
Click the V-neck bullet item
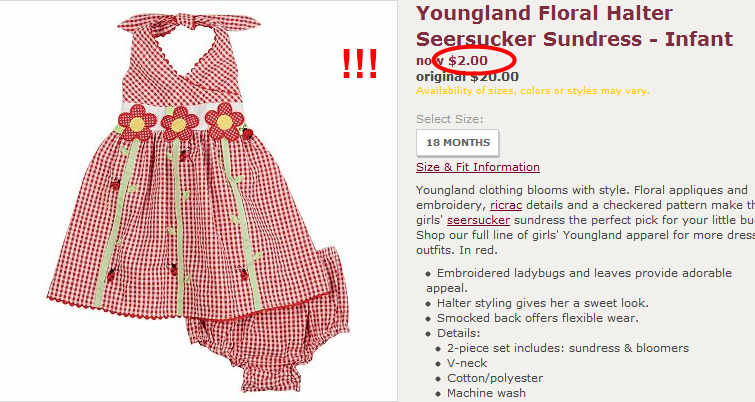coord(467,363)
